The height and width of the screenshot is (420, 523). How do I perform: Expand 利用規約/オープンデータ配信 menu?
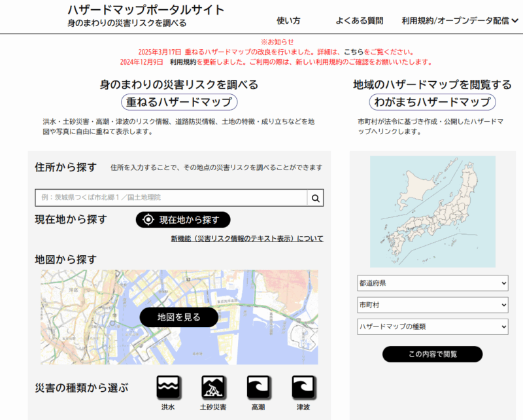pyautogui.click(x=460, y=21)
